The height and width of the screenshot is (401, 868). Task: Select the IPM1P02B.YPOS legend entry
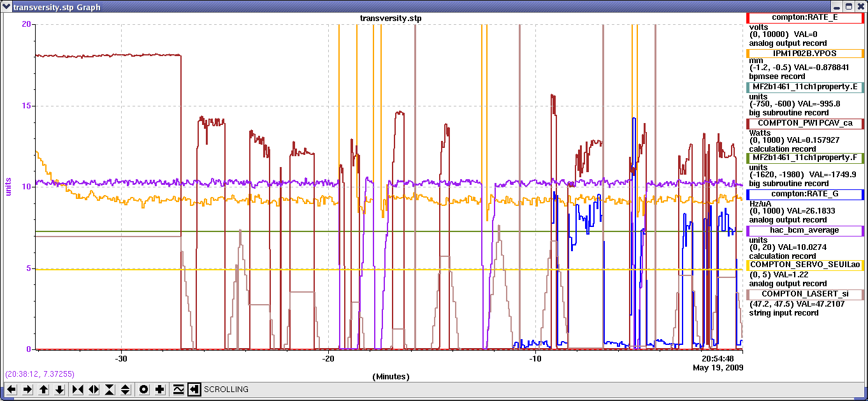(805, 54)
